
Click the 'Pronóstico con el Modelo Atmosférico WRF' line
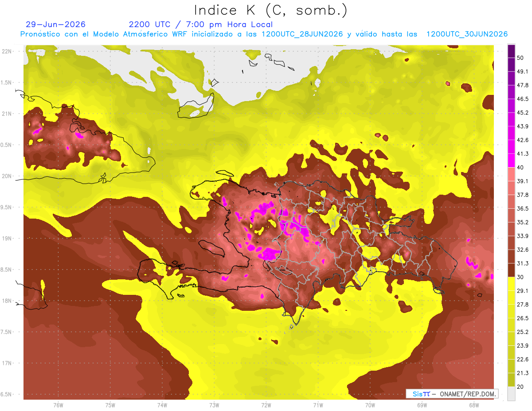pos(264,34)
